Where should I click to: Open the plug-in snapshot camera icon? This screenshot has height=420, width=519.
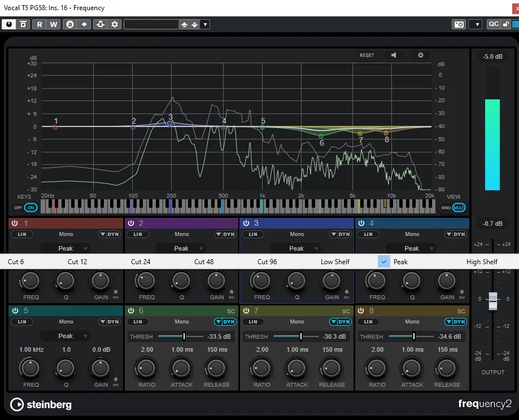(x=459, y=24)
